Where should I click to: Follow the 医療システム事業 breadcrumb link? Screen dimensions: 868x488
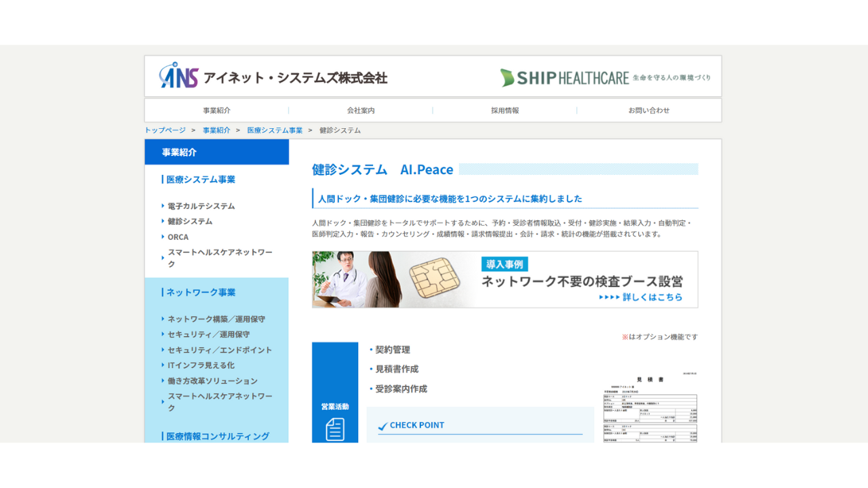pos(275,130)
